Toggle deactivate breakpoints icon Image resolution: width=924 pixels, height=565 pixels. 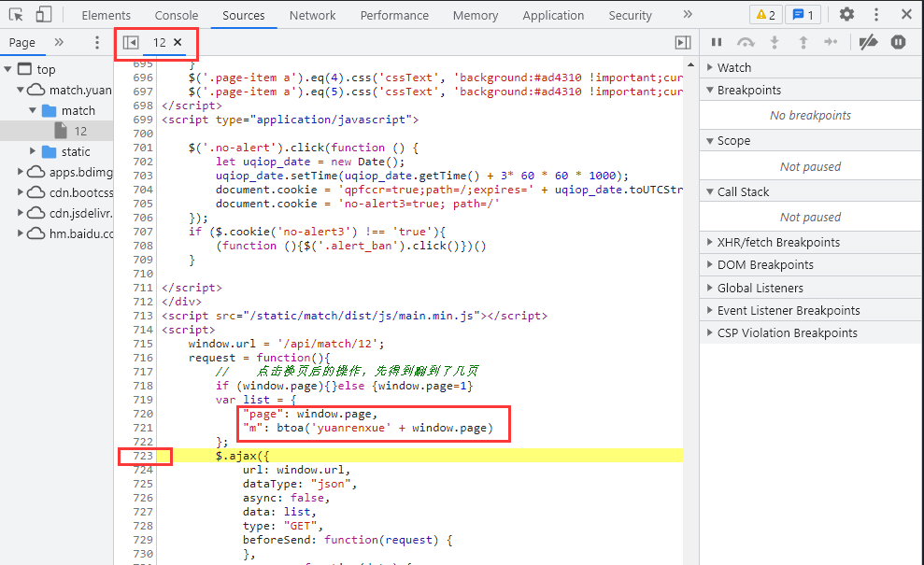(x=868, y=42)
